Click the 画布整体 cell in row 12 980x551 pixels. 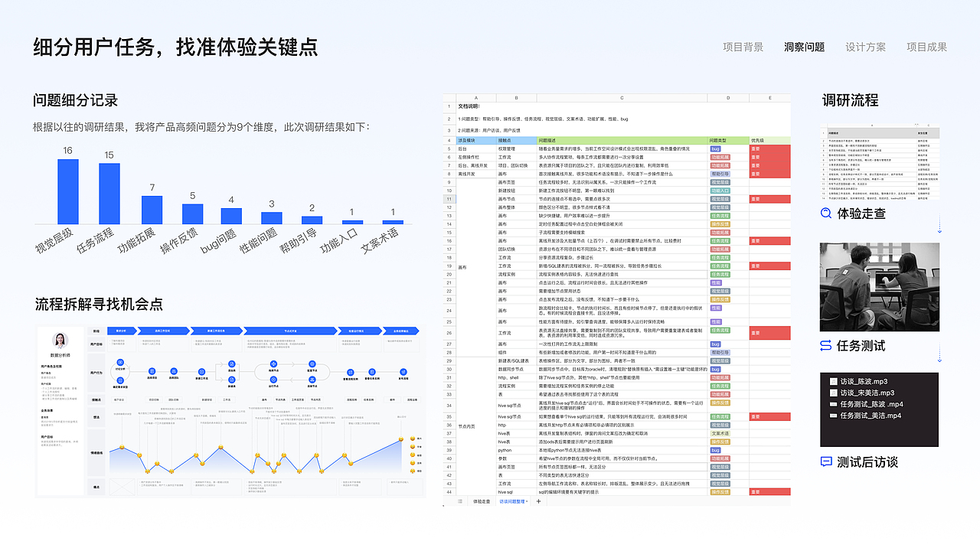coord(517,207)
